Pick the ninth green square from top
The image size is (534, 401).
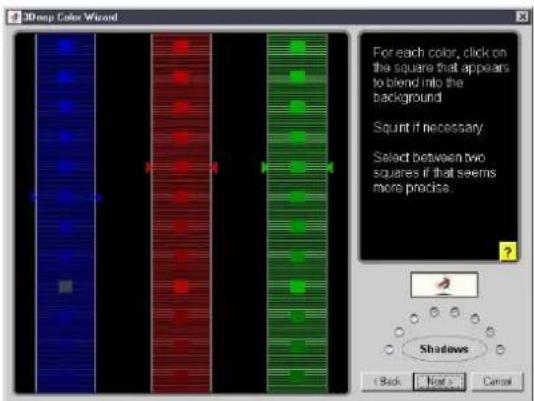pos(298,287)
